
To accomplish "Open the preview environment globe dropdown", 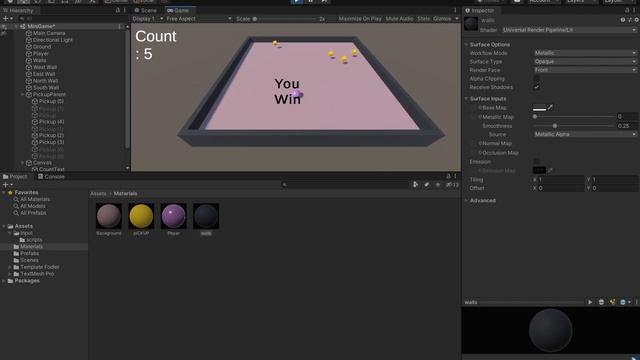I will [x=625, y=302].
